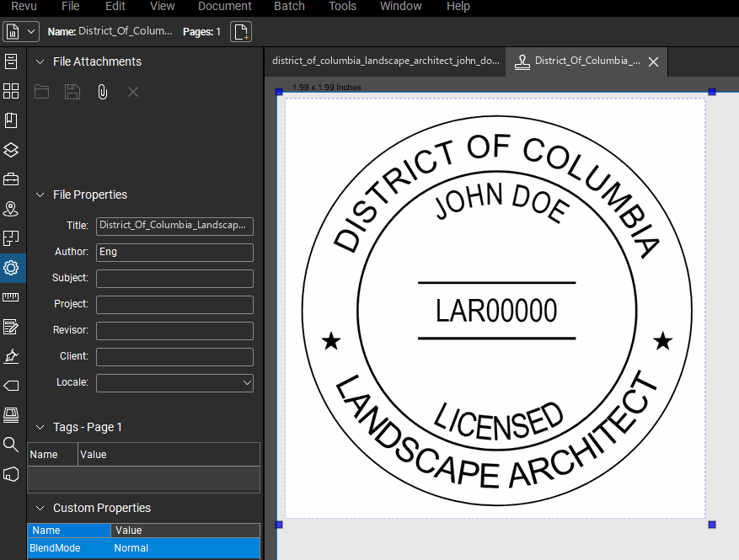Image resolution: width=739 pixels, height=560 pixels.
Task: Click the new page document icon
Action: click(241, 31)
